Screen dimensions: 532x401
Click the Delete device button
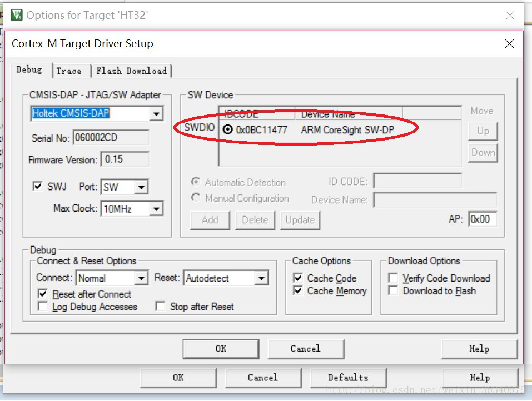[255, 220]
